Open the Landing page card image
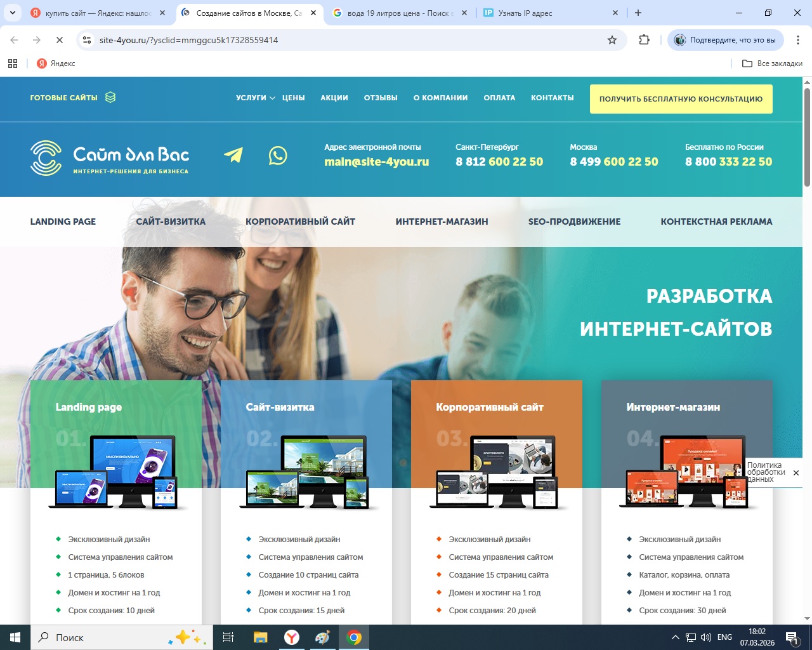 (116, 472)
